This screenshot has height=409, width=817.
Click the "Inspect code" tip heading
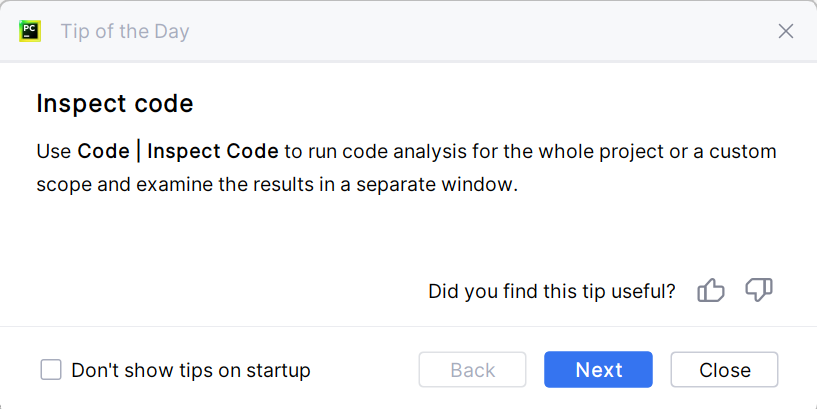(x=114, y=103)
